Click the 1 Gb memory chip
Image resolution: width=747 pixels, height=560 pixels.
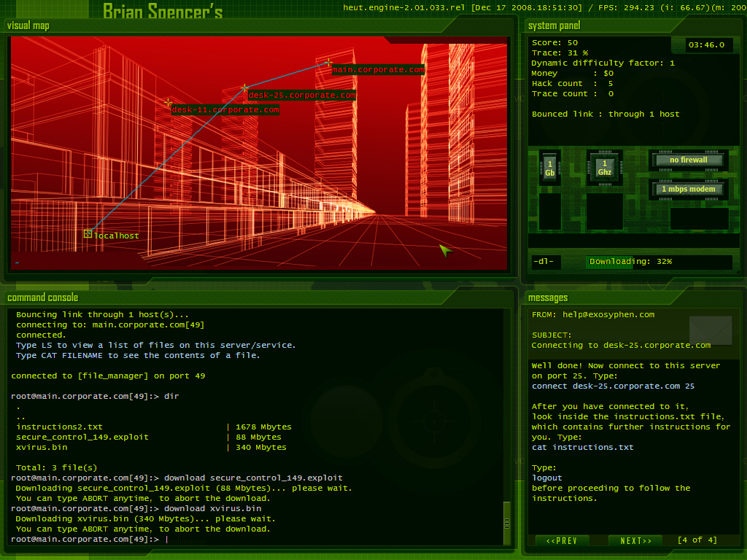pos(550,168)
